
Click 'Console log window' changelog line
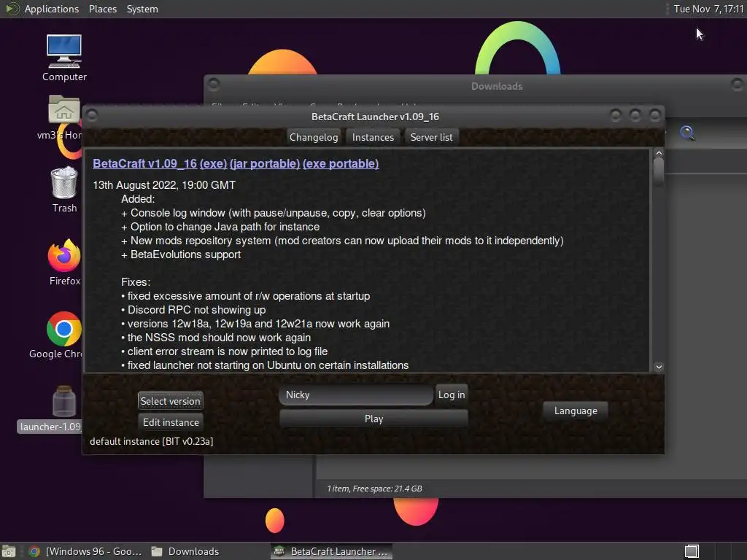click(x=274, y=213)
